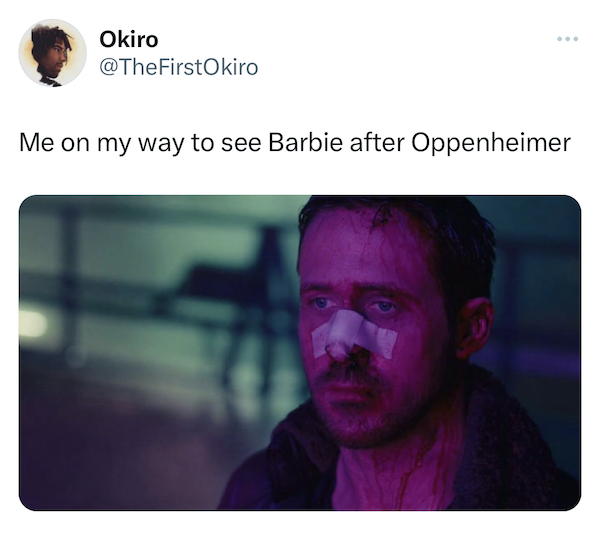Visit the @TheFirstOkiro handle

(179, 67)
